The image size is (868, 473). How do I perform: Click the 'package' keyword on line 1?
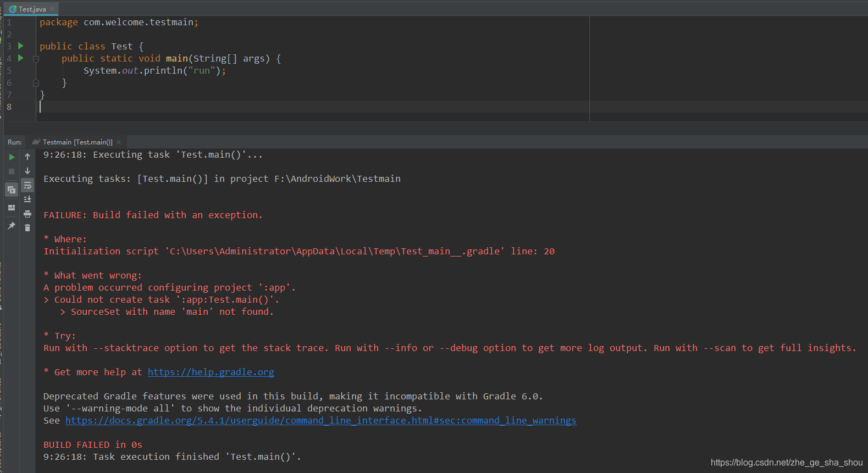pyautogui.click(x=59, y=23)
